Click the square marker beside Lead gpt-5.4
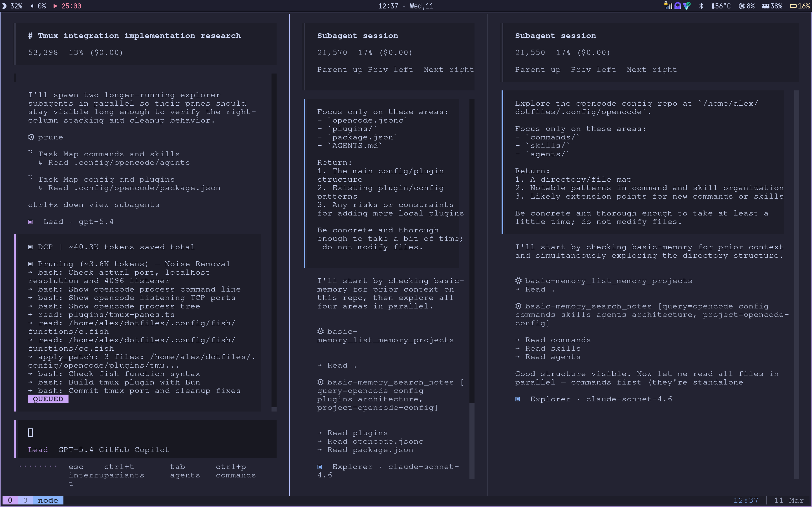 30,222
